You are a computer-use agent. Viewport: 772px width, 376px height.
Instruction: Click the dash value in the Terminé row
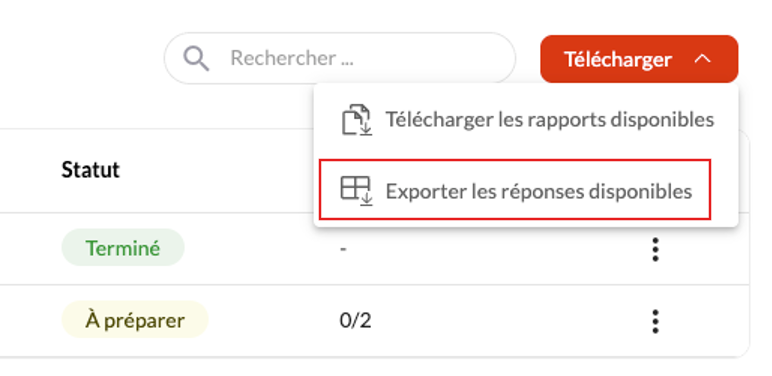point(343,249)
